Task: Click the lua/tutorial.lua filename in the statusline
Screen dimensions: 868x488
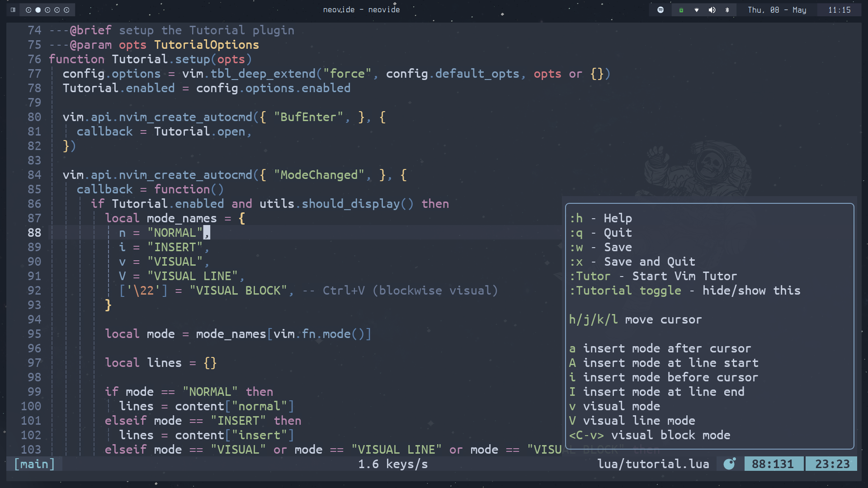Action: coord(653,464)
